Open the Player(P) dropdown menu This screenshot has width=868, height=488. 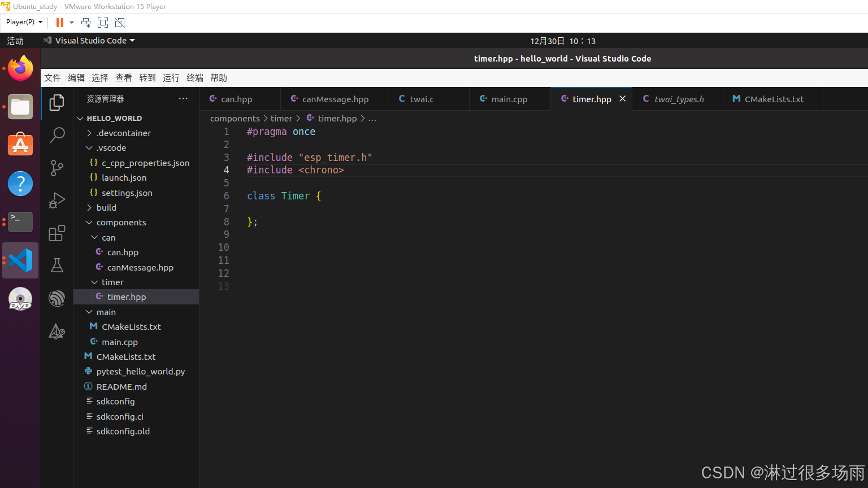24,22
